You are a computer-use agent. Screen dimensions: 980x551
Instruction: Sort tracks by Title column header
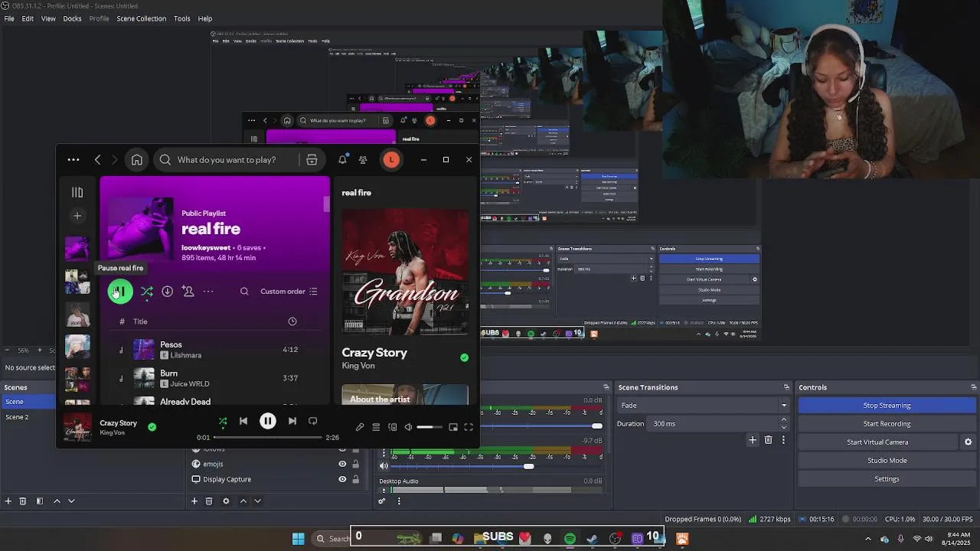[140, 321]
